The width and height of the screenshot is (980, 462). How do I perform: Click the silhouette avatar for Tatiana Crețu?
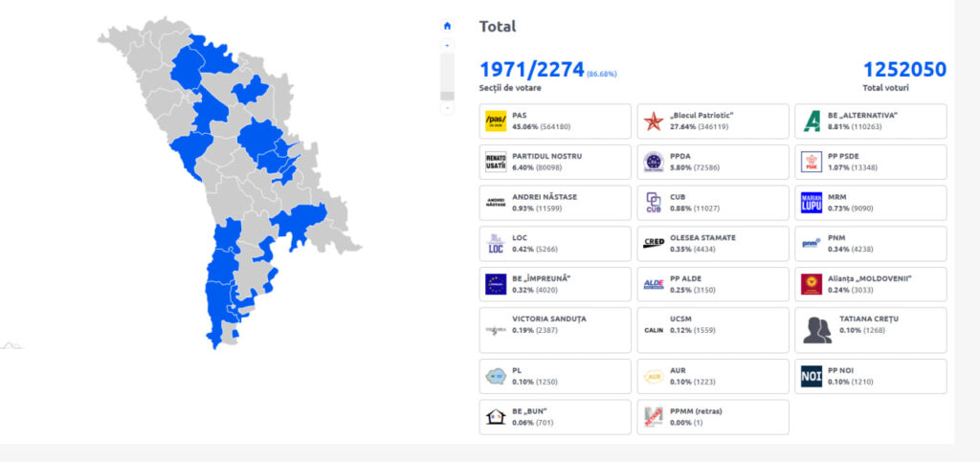[x=817, y=330]
